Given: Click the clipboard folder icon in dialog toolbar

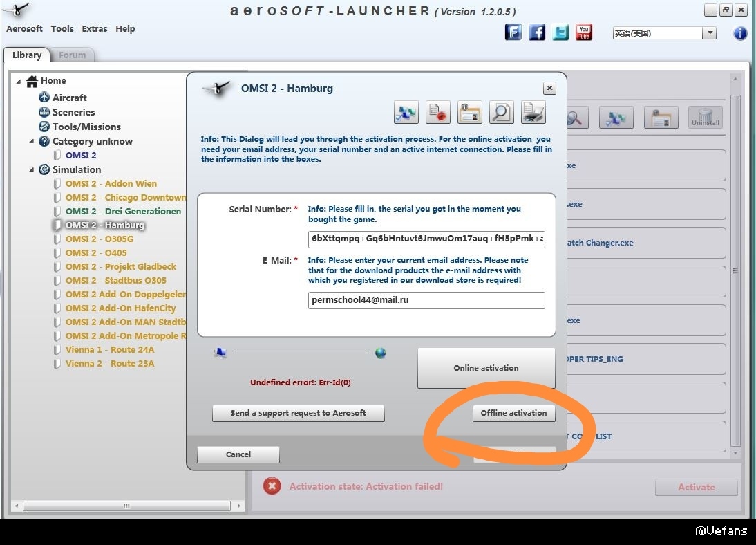Looking at the screenshot, I should (x=470, y=113).
